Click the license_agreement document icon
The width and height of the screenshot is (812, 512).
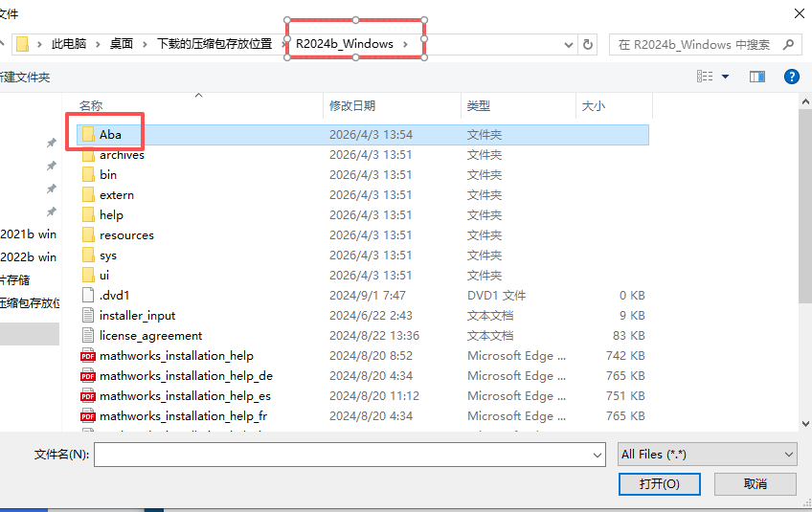point(88,336)
